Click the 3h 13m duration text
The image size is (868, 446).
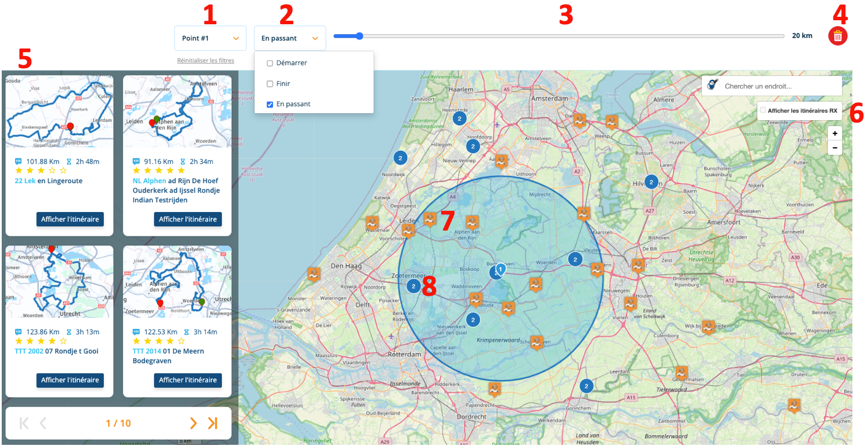point(88,332)
